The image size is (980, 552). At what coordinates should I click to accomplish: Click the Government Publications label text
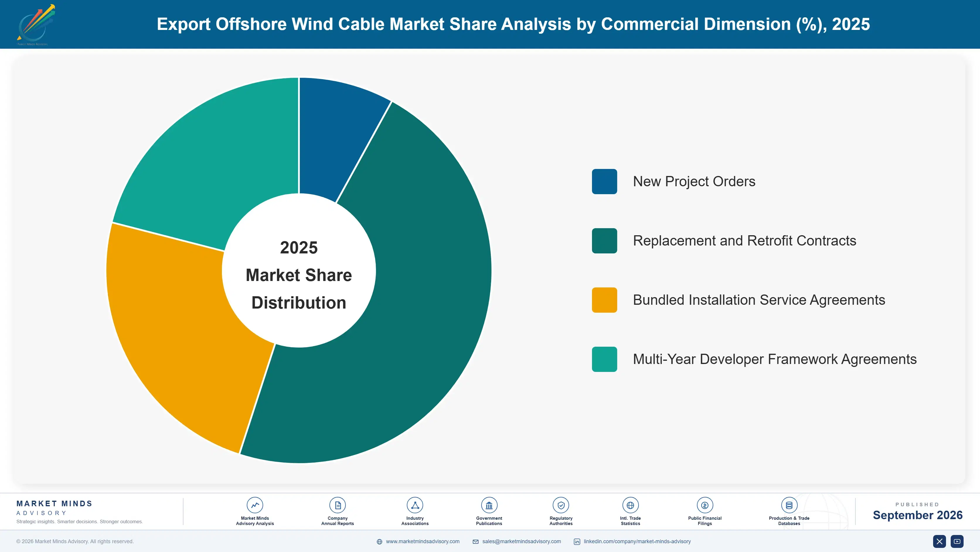489,521
